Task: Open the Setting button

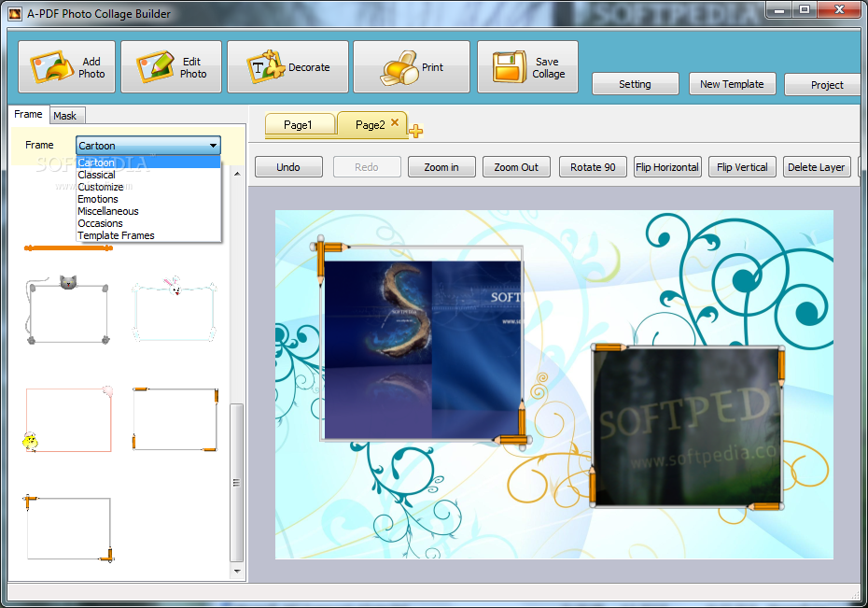Action: point(635,84)
